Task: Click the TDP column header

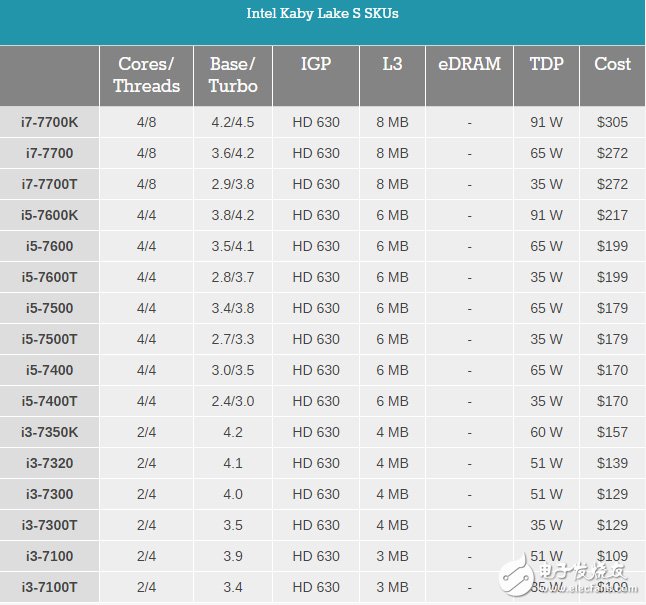Action: (x=546, y=64)
